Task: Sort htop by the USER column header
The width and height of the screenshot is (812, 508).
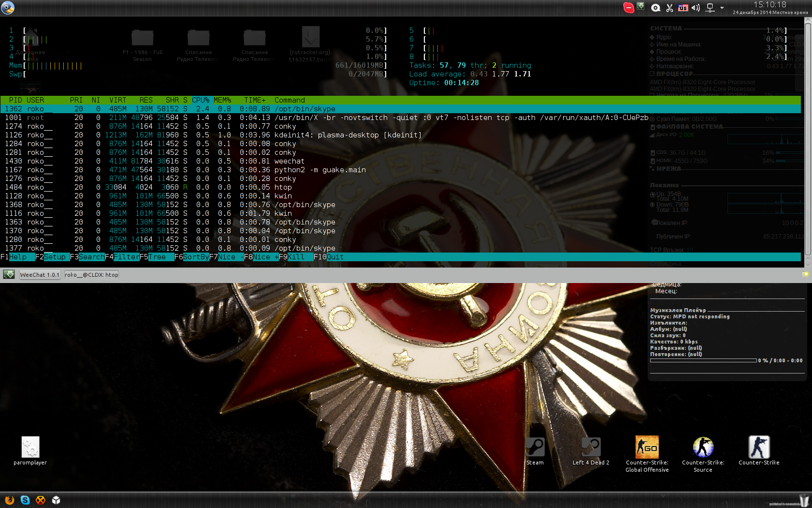Action: click(x=35, y=100)
